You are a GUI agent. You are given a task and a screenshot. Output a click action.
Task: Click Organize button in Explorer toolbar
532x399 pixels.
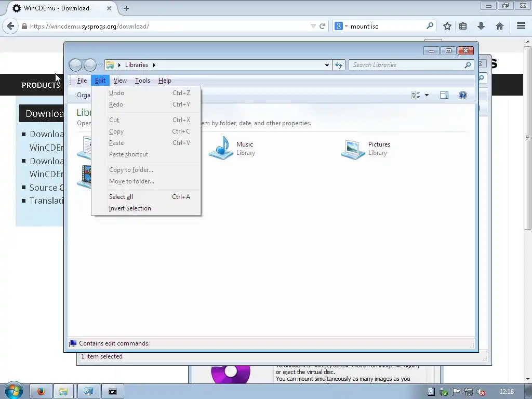point(83,95)
